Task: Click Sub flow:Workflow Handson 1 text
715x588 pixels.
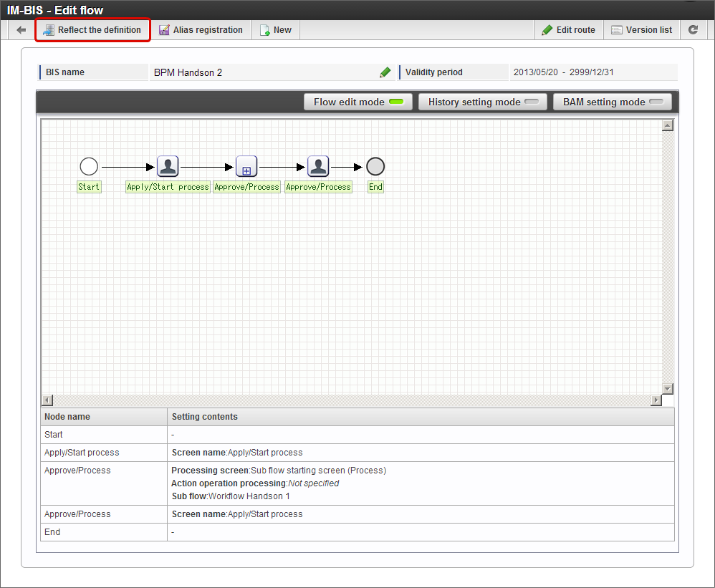Action: click(x=231, y=496)
